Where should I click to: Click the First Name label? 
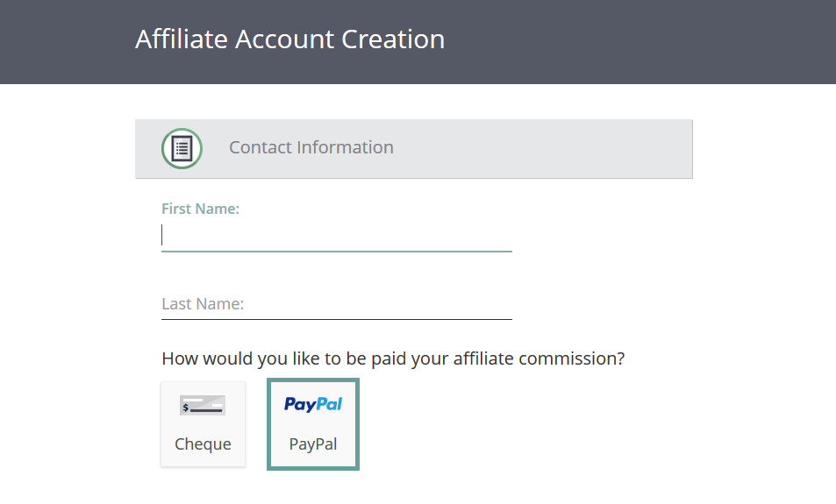click(201, 209)
